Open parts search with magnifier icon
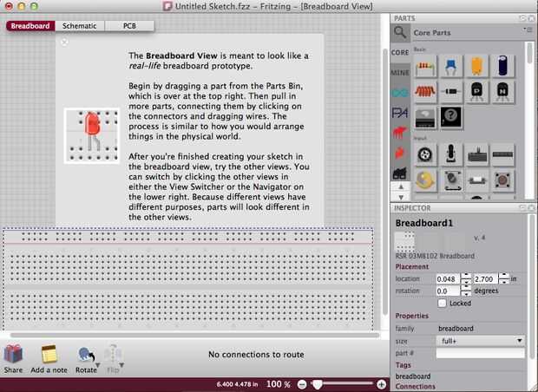This screenshot has width=538, height=392. pos(400,33)
